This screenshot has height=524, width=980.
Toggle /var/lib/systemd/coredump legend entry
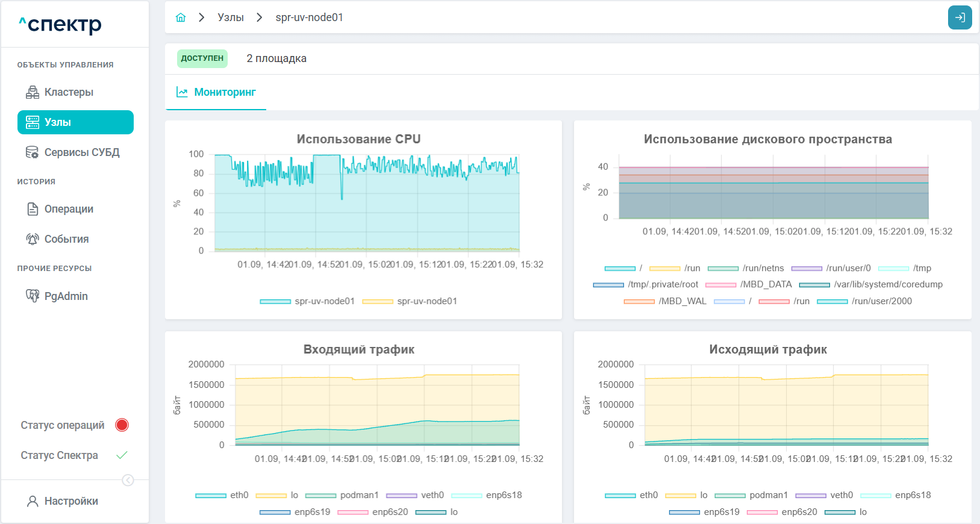(871, 284)
